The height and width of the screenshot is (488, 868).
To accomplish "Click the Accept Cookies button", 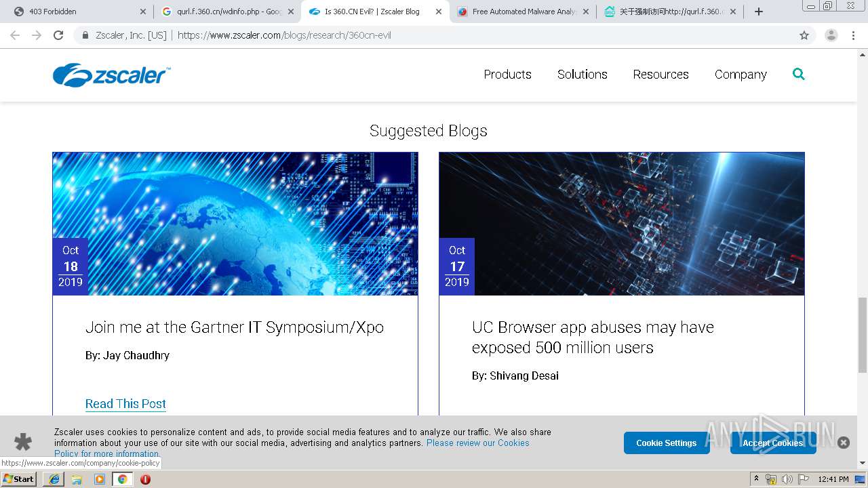I will click(773, 443).
